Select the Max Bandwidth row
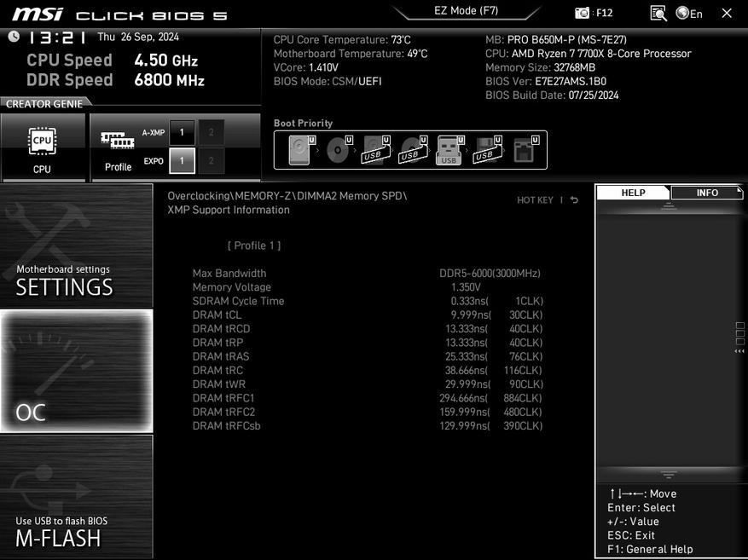This screenshot has width=748, height=560. click(368, 273)
